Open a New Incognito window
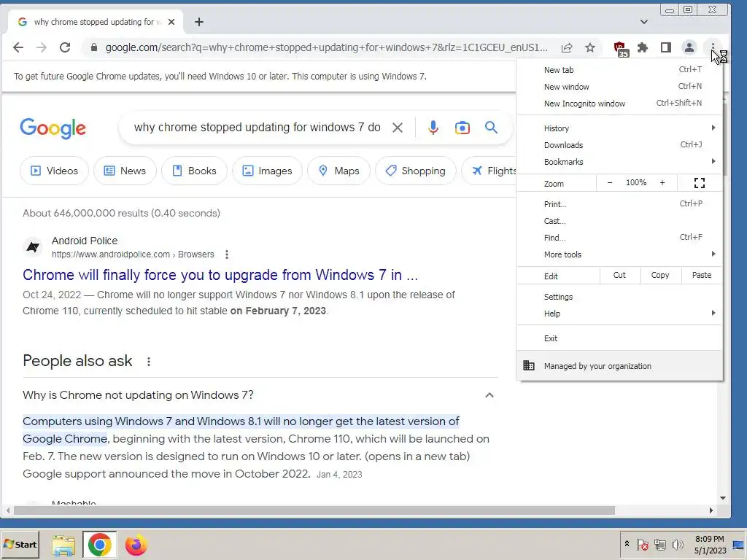 coord(620,104)
